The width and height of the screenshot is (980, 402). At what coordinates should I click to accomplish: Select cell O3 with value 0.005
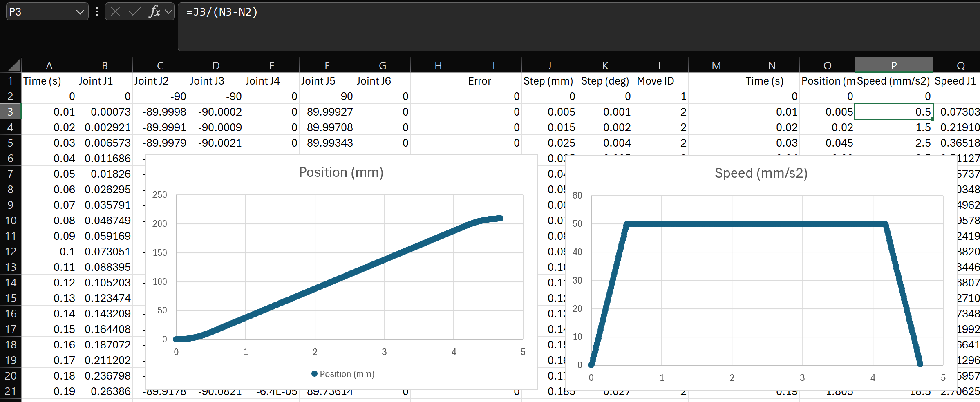pyautogui.click(x=827, y=112)
